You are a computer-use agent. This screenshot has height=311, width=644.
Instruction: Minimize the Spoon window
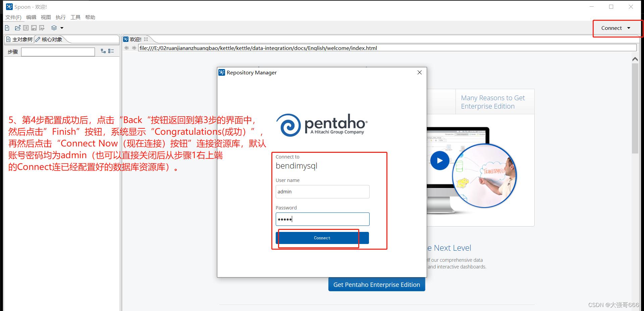tap(592, 7)
